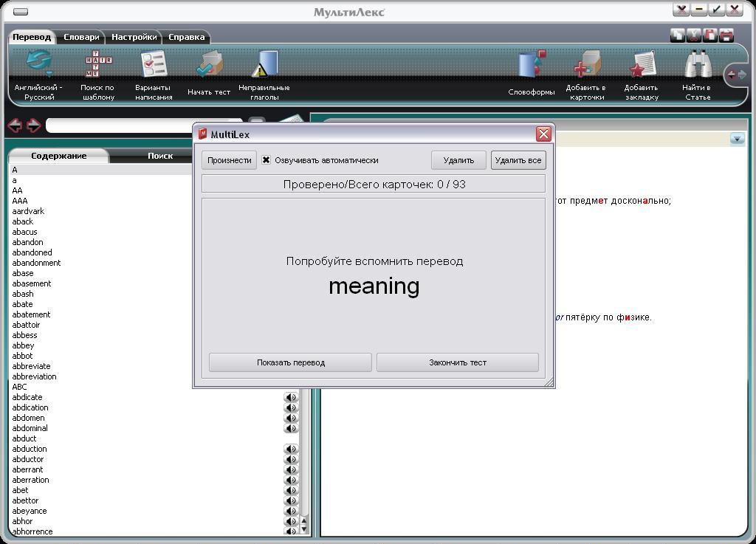This screenshot has width=756, height=544.
Task: Select the Поиск tab in left panel
Action: [160, 156]
